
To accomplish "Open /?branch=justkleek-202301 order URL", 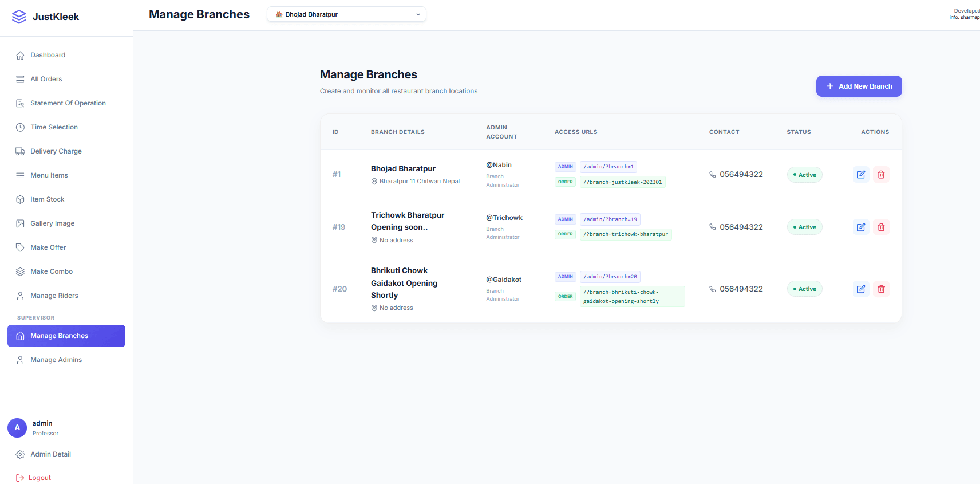I will [x=623, y=182].
